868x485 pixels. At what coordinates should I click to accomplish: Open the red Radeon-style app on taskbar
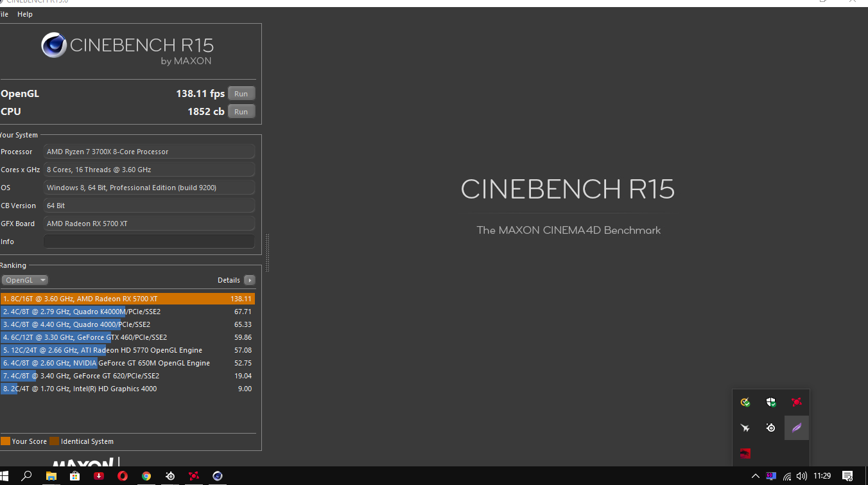[x=194, y=476]
